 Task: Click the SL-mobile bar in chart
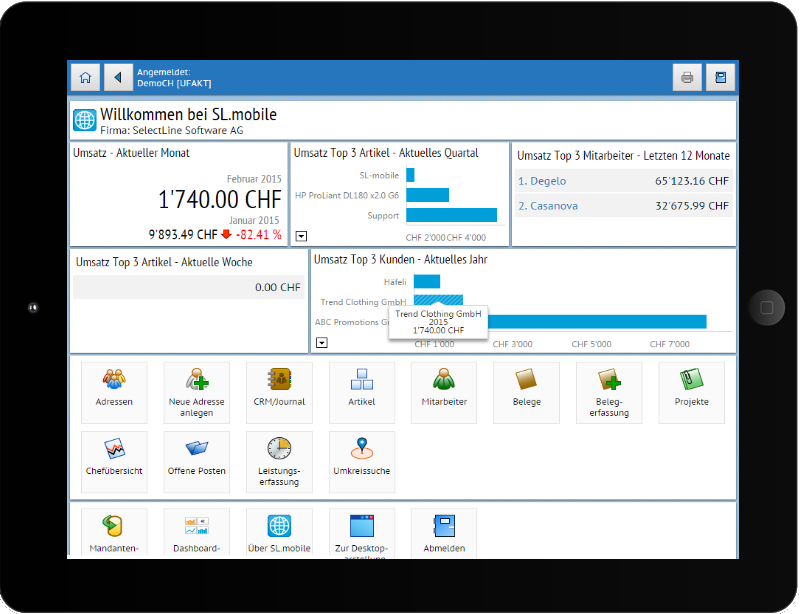[410, 175]
